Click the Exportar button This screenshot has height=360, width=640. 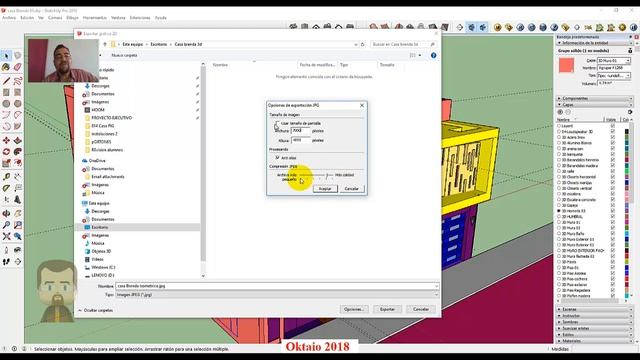tap(387, 309)
